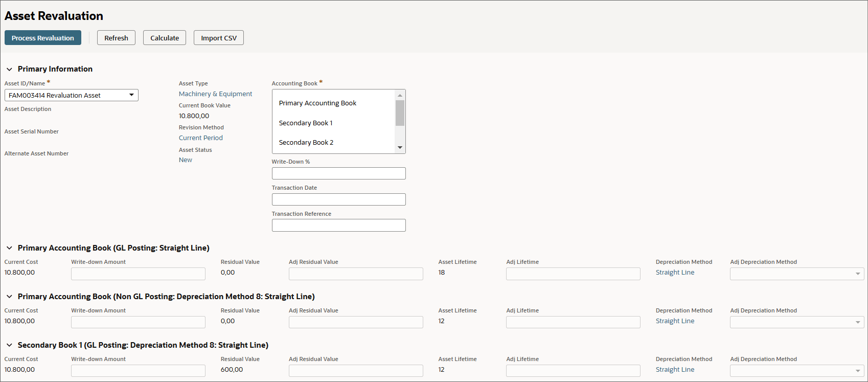This screenshot has width=868, height=382.
Task: Click Straight Line method in GL Posting Straight Line section
Action: point(675,273)
